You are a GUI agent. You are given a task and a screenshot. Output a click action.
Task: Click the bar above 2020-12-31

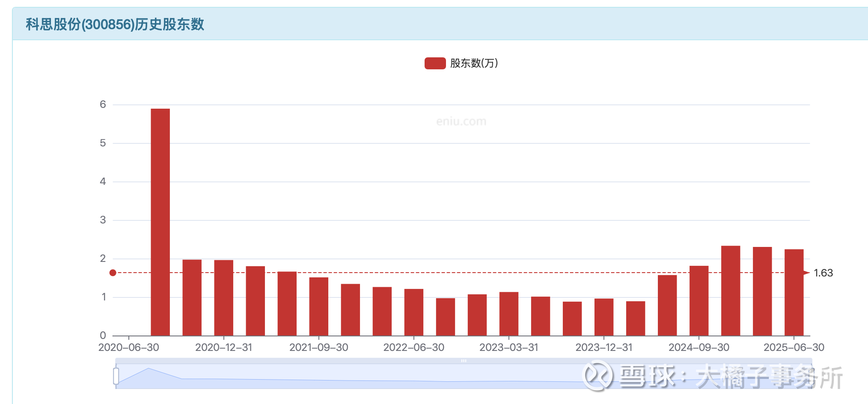click(x=223, y=298)
